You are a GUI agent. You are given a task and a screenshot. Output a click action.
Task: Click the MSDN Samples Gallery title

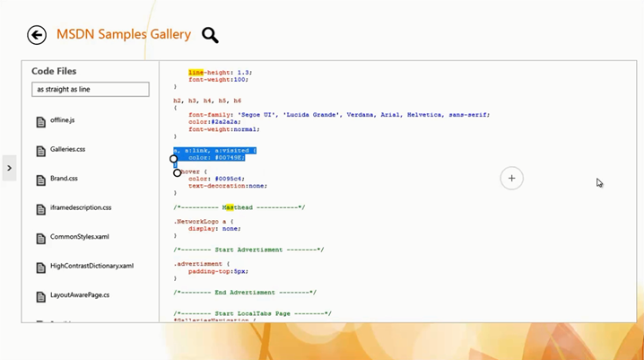click(x=124, y=34)
